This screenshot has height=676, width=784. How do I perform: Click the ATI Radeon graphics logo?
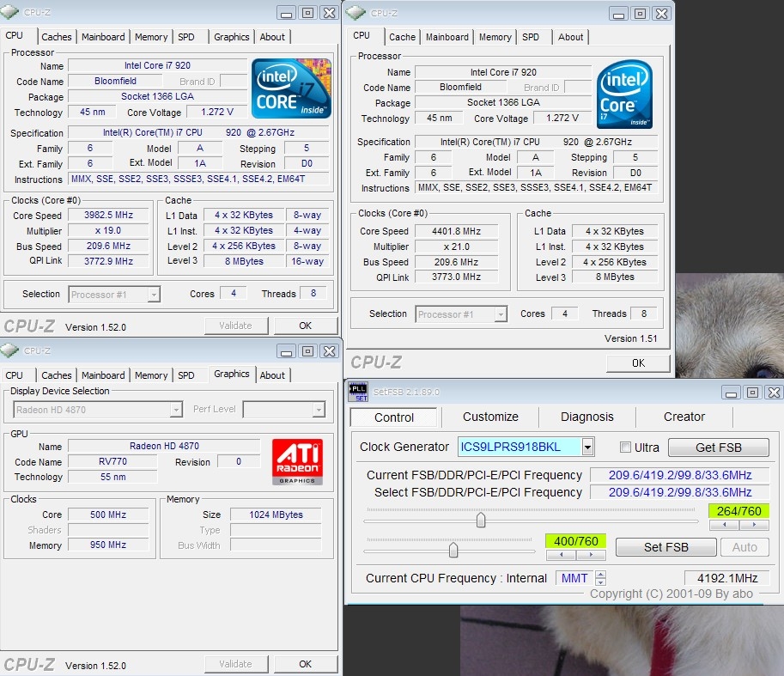point(297,461)
